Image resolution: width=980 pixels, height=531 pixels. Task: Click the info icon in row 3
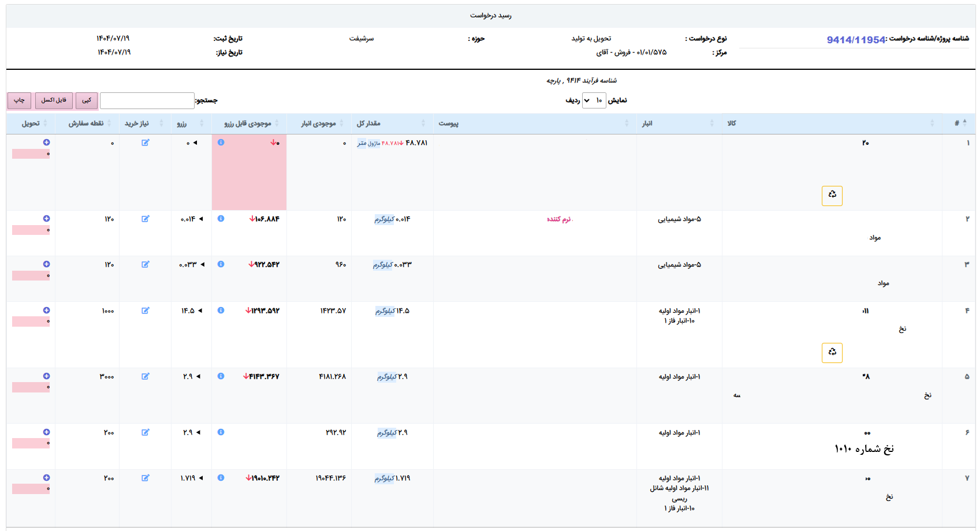point(221,264)
